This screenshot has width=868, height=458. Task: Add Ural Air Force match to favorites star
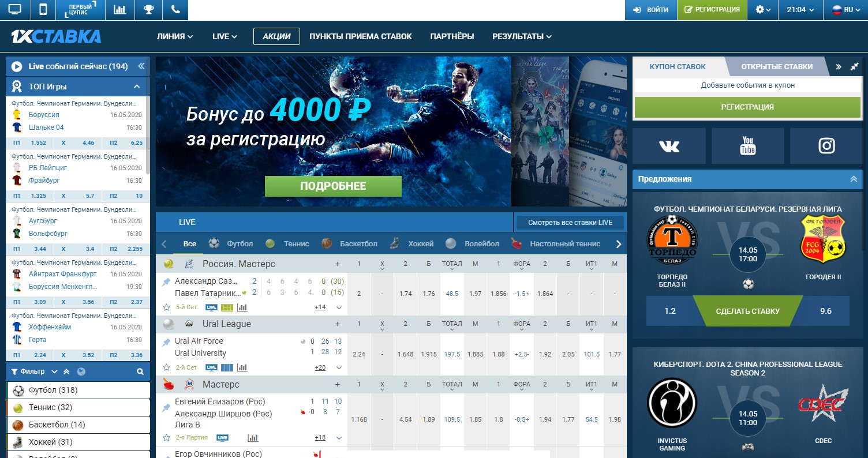pyautogui.click(x=167, y=367)
